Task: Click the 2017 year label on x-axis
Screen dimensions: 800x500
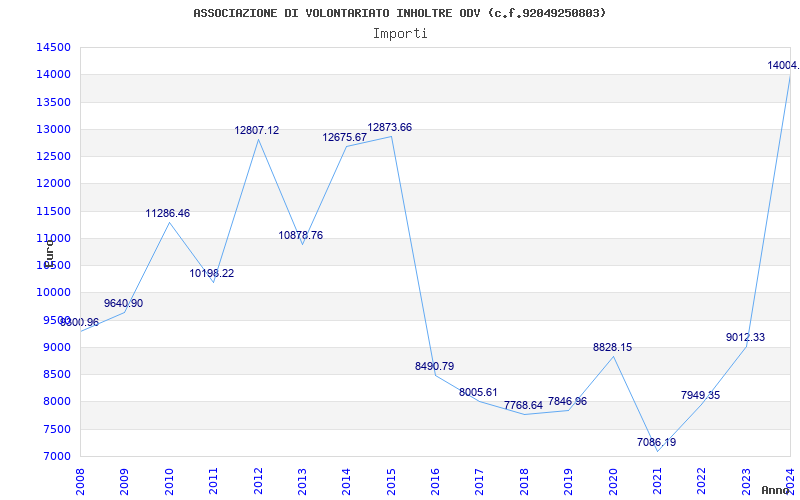Action: (x=480, y=481)
